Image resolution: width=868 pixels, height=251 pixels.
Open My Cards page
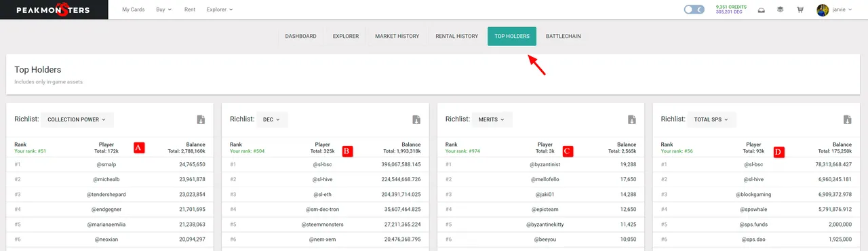click(x=134, y=9)
